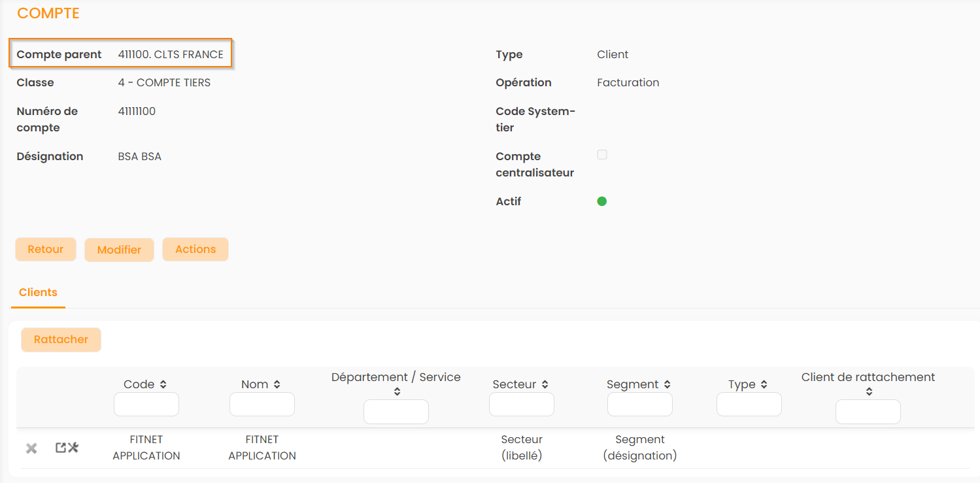Sort by Secteur column arrows
Viewport: 980px width, 483px height.
pyautogui.click(x=545, y=385)
